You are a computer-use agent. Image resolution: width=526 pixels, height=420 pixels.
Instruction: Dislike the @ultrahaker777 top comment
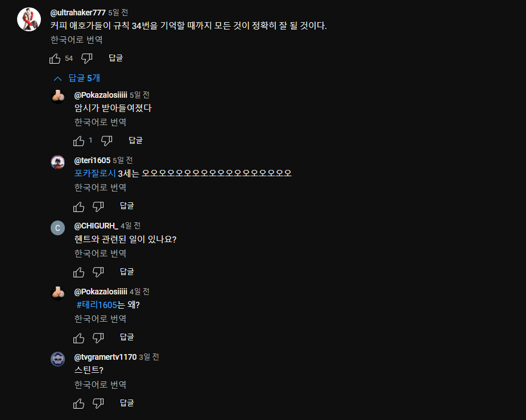[87, 59]
